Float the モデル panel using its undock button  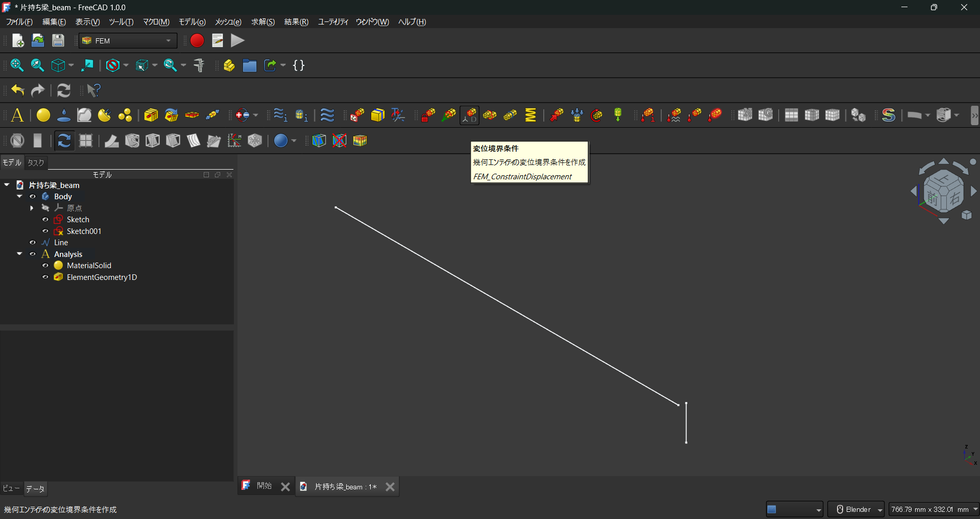218,175
